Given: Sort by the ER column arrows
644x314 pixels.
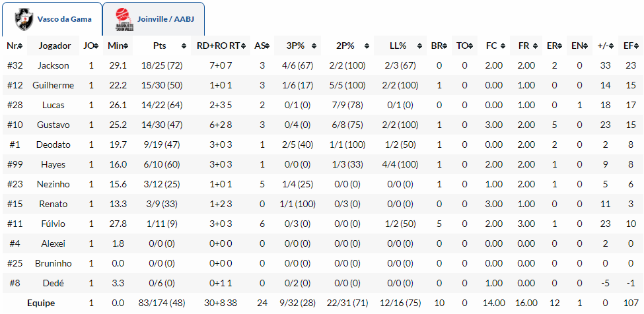Looking at the screenshot, I should 558,46.
